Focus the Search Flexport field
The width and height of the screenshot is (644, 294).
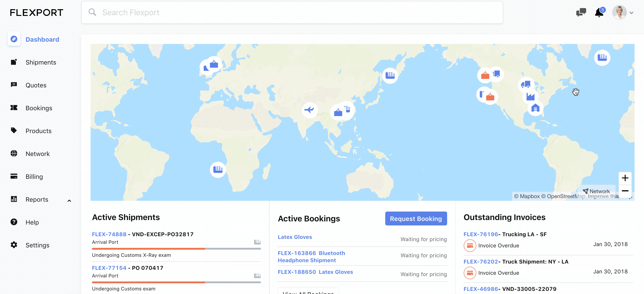pos(292,13)
